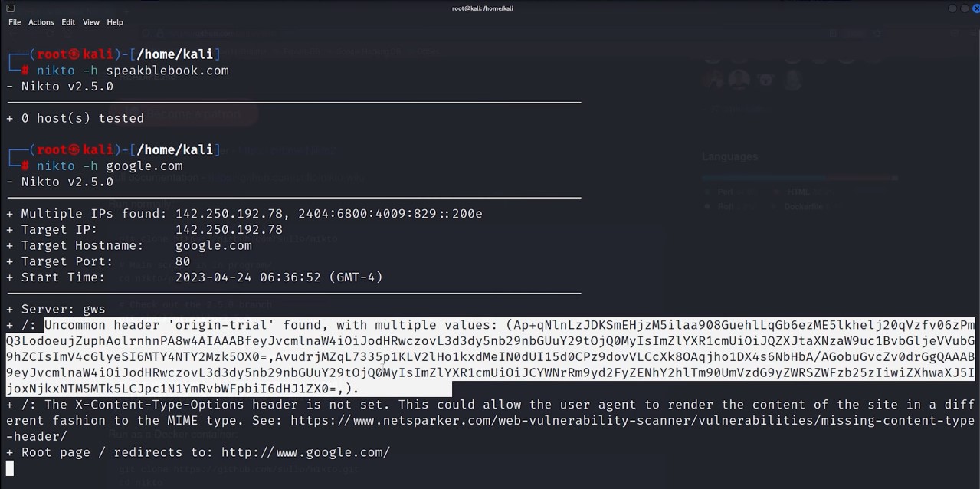Click the Target IP value 142.250.192.78

[228, 230]
